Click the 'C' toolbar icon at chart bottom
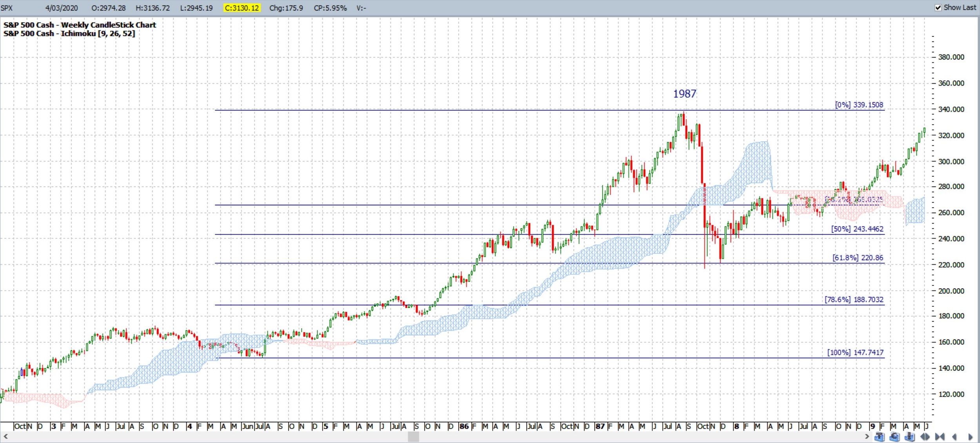 pos(895,437)
